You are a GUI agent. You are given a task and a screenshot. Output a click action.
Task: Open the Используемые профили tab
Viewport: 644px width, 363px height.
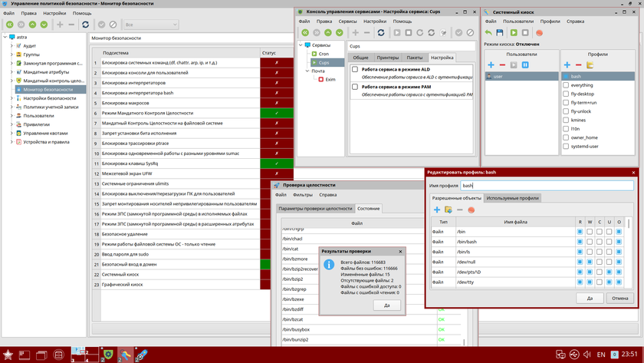(512, 198)
